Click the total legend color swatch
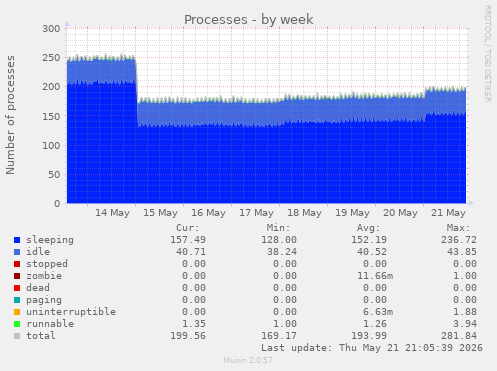This screenshot has width=497, height=371. (17, 336)
